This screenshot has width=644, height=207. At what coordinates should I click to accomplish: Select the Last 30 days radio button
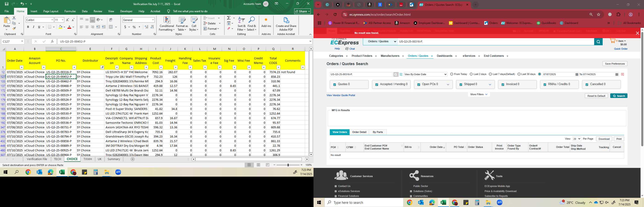[x=519, y=74]
